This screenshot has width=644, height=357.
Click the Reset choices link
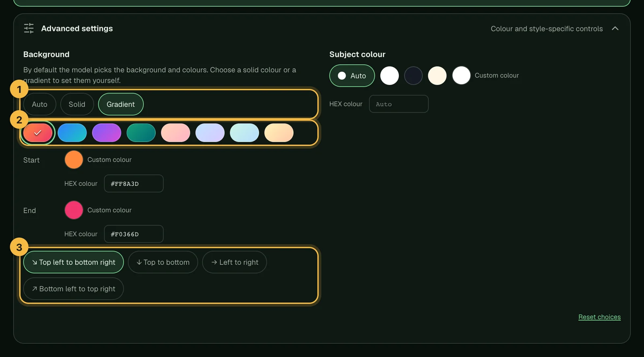(599, 317)
